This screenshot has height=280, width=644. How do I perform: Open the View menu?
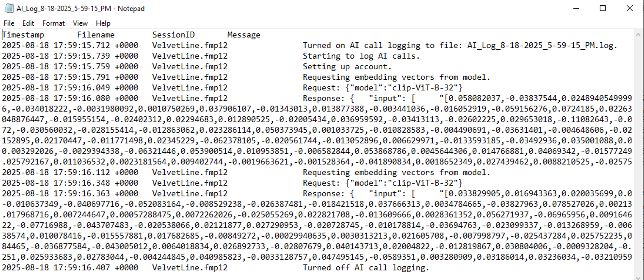pyautogui.click(x=80, y=23)
